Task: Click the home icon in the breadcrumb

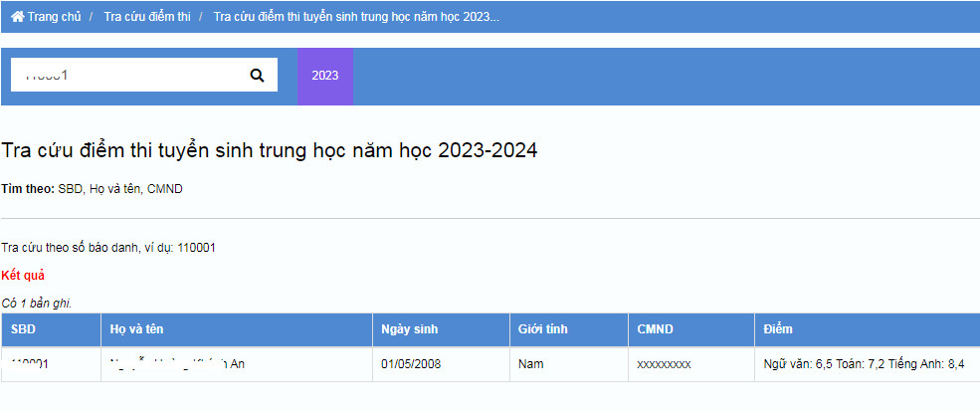Action: click(18, 17)
